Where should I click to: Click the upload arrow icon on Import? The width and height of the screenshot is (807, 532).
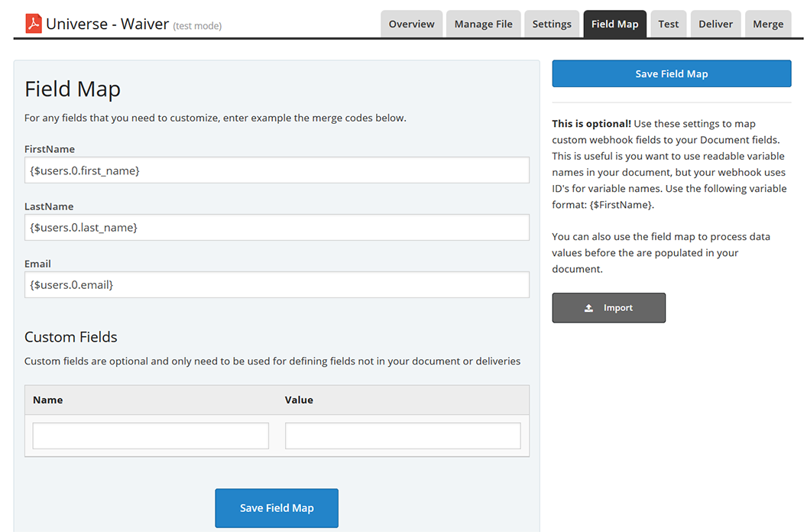[x=588, y=308]
